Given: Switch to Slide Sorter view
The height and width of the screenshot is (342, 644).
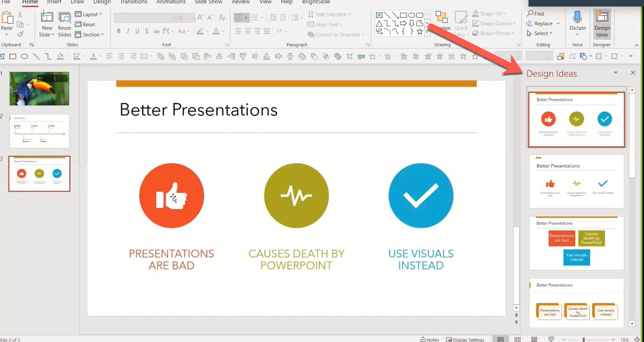Looking at the screenshot, I should click(x=517, y=339).
